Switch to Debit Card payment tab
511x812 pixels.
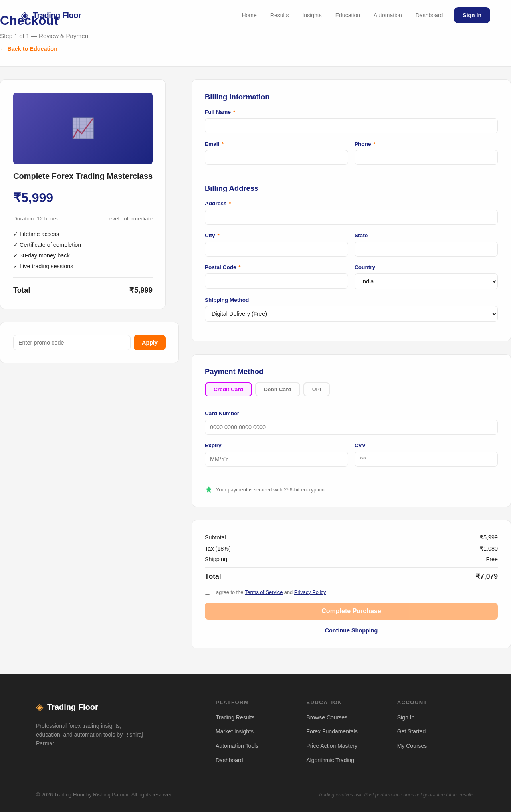pyautogui.click(x=277, y=390)
